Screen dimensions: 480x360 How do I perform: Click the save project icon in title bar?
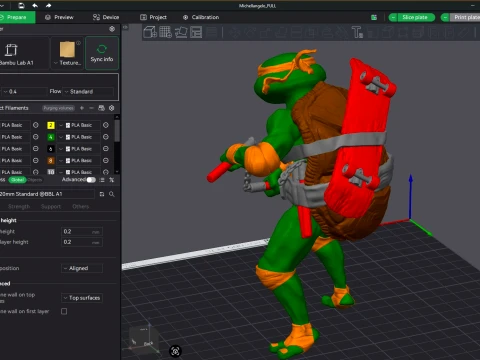coord(21,6)
